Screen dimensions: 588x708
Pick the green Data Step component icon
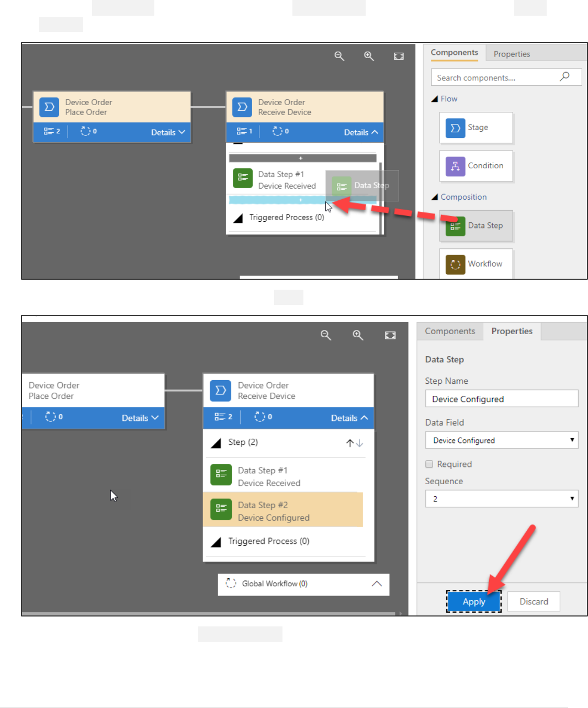pos(455,226)
